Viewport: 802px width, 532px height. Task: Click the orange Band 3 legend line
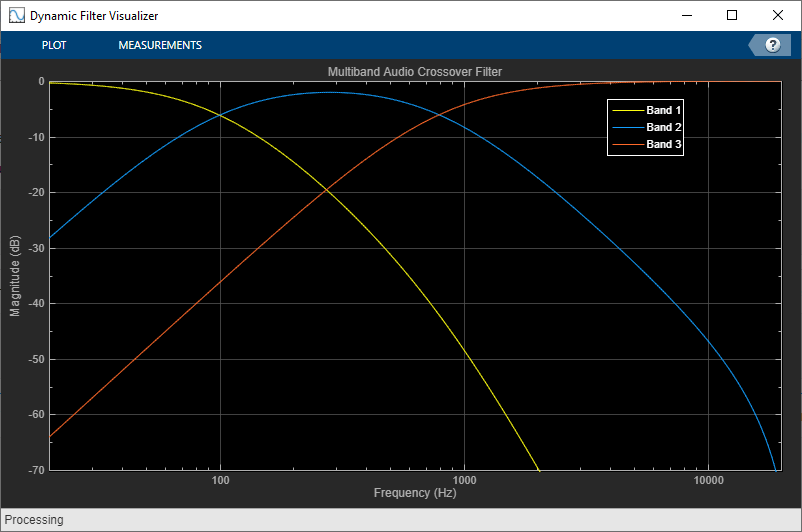tap(628, 144)
